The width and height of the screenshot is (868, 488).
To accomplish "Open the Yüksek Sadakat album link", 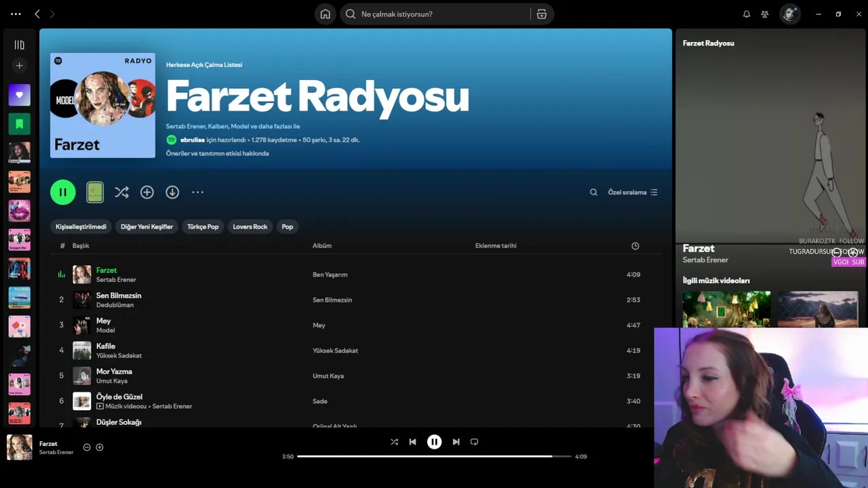I will (x=335, y=350).
